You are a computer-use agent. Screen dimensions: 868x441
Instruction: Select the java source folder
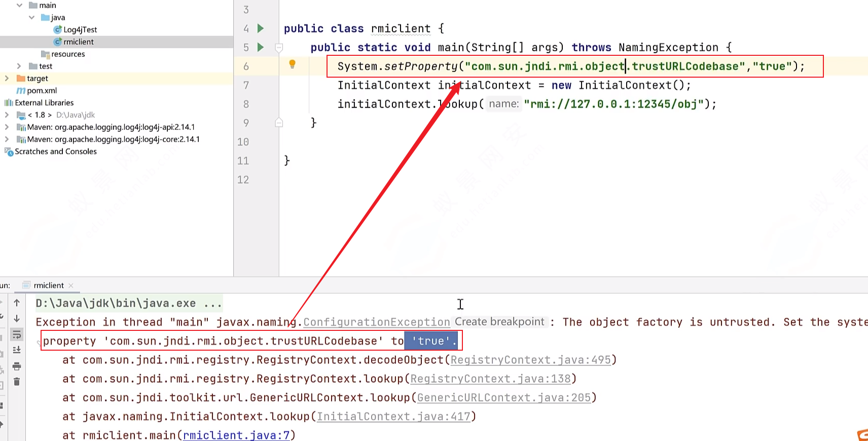click(x=58, y=17)
